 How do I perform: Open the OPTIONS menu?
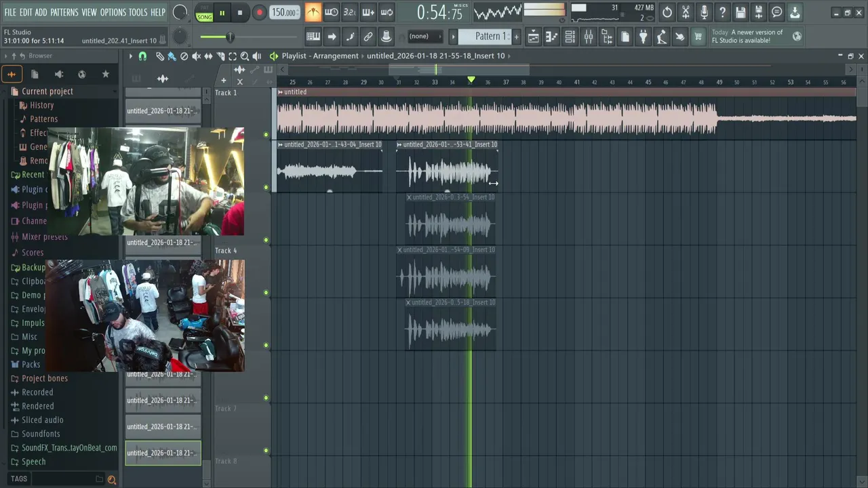pos(113,12)
